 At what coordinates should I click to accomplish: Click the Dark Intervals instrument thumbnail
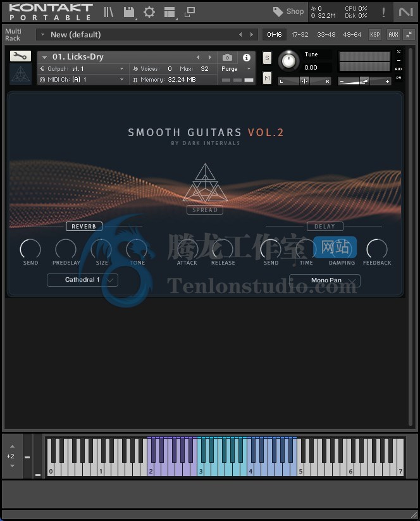20,74
